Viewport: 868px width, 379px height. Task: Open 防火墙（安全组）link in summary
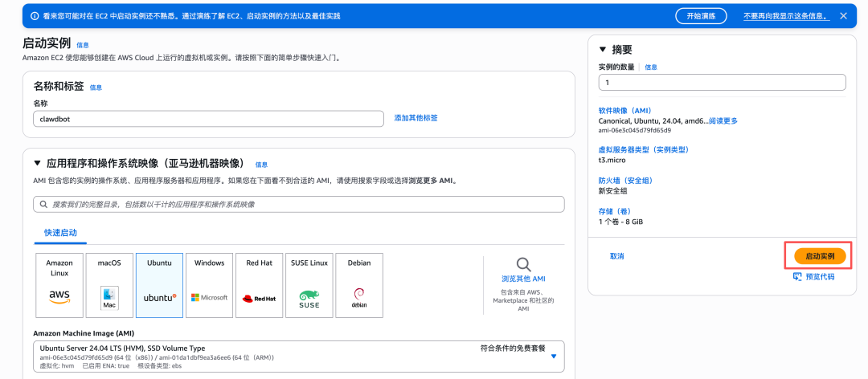[x=625, y=181]
